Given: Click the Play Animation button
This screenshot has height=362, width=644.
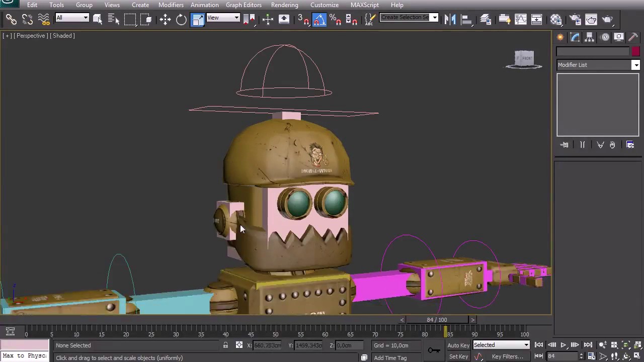Looking at the screenshot, I should pos(563,345).
